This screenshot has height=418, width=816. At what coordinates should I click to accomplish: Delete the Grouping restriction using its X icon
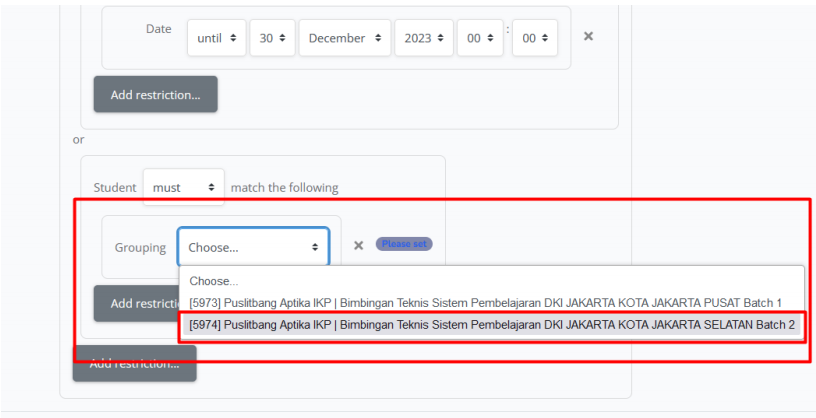tap(358, 245)
